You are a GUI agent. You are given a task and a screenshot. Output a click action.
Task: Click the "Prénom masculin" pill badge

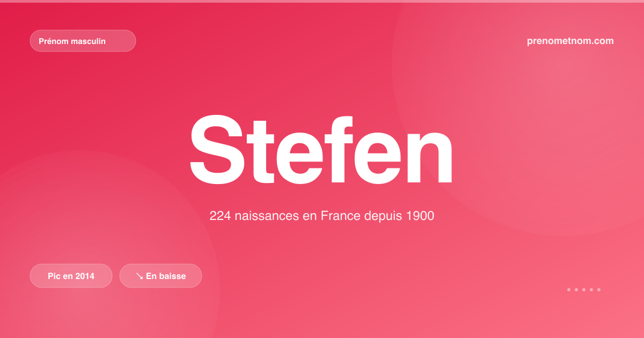pos(83,41)
